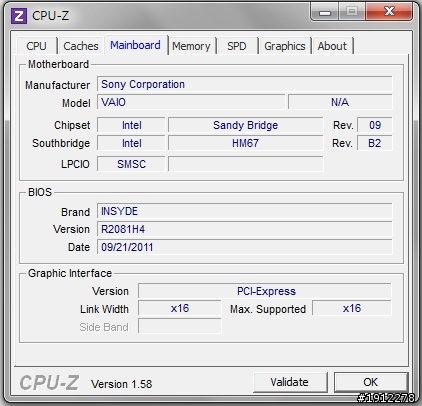Open the Memory tab
Screen dimensions: 422x406
click(x=191, y=46)
